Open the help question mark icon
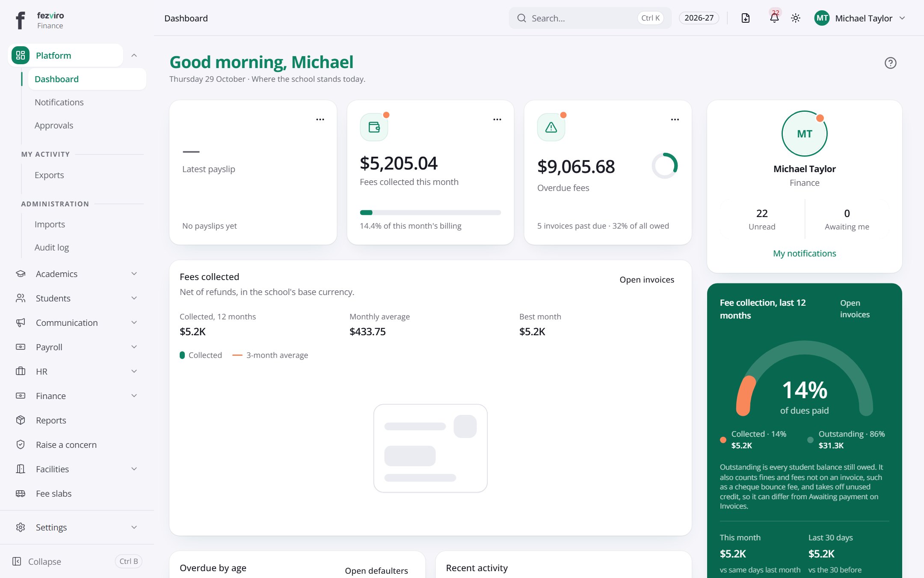This screenshot has width=924, height=578. (890, 63)
